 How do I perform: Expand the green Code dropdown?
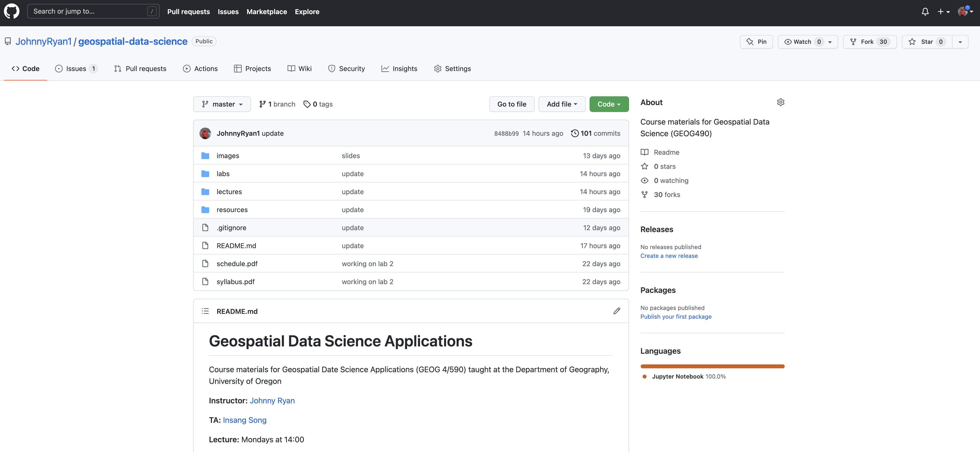pyautogui.click(x=609, y=104)
